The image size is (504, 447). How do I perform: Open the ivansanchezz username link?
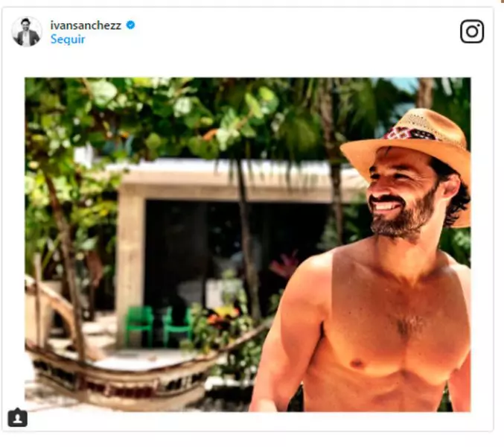click(86, 25)
